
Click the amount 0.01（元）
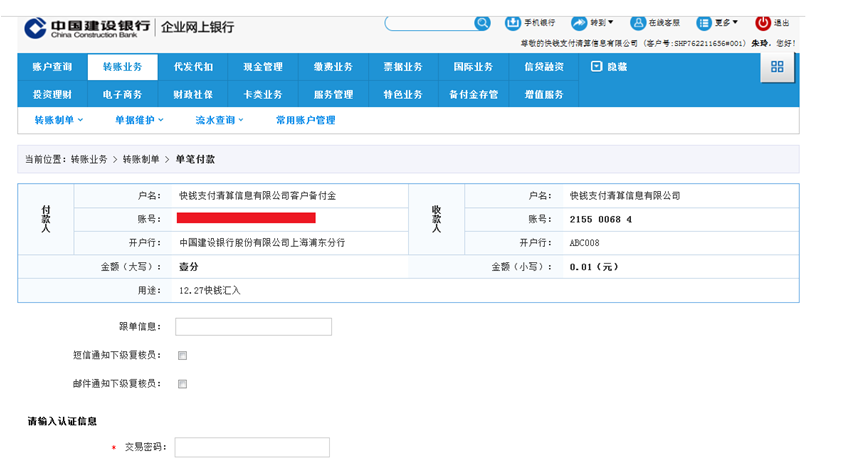click(x=594, y=267)
